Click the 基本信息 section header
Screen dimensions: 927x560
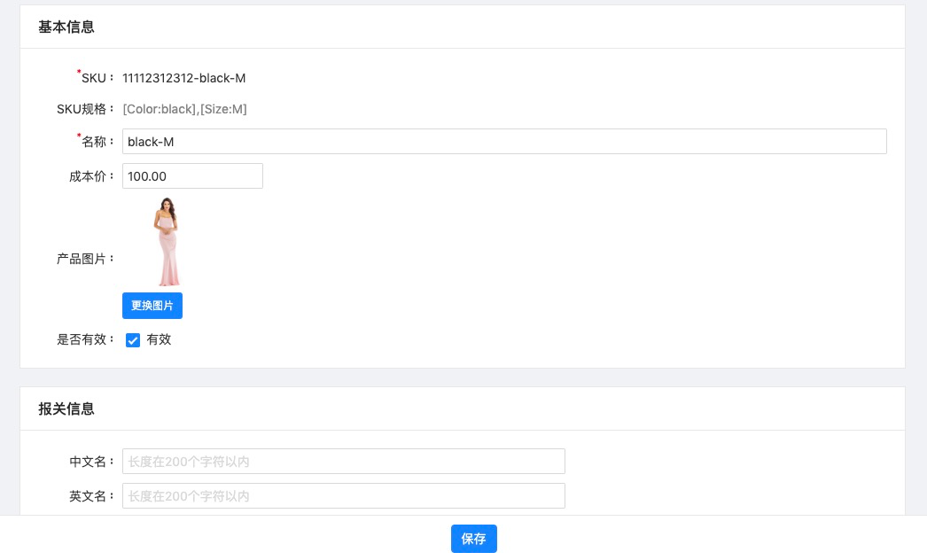(x=66, y=27)
